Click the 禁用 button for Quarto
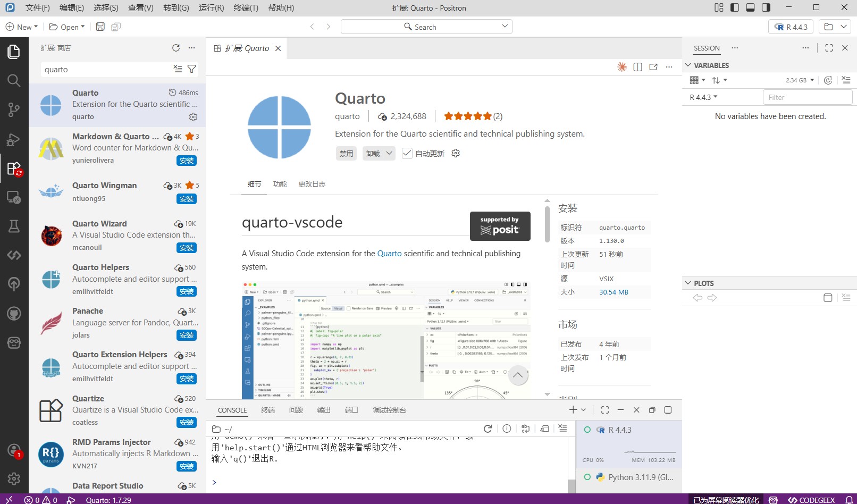 click(346, 154)
